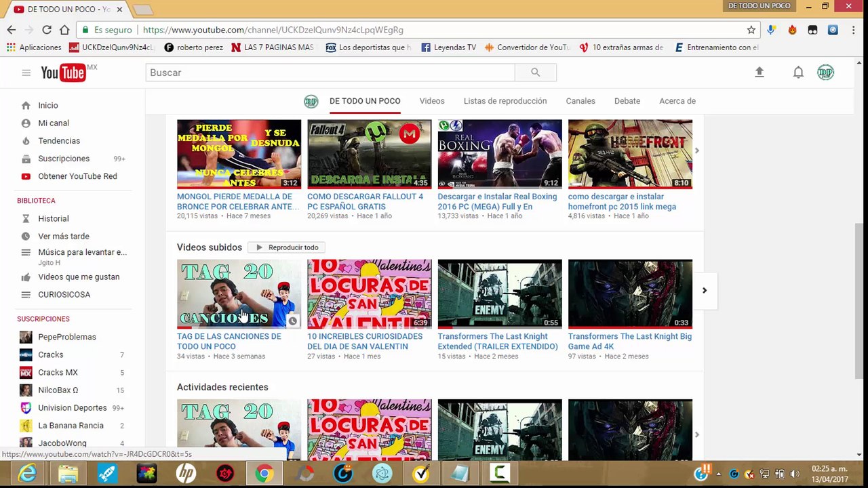Switch to the Canales tab

tap(580, 101)
